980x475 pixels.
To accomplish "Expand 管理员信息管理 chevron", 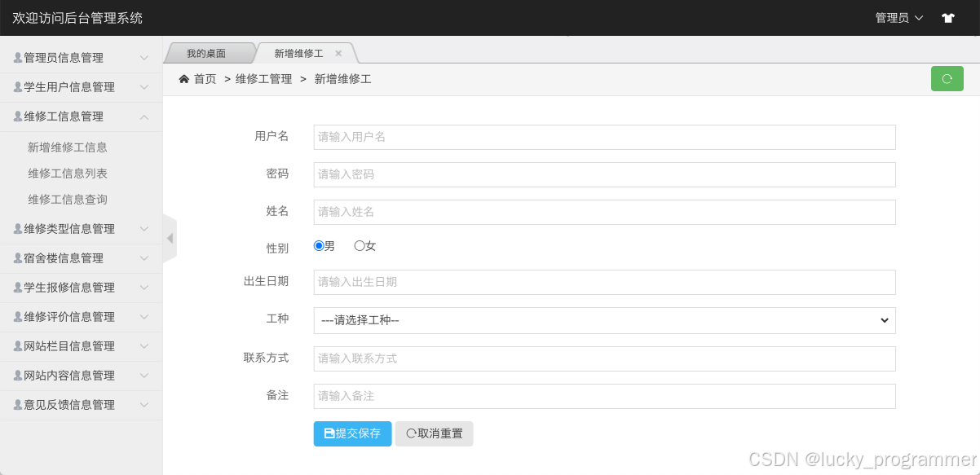I will (144, 58).
